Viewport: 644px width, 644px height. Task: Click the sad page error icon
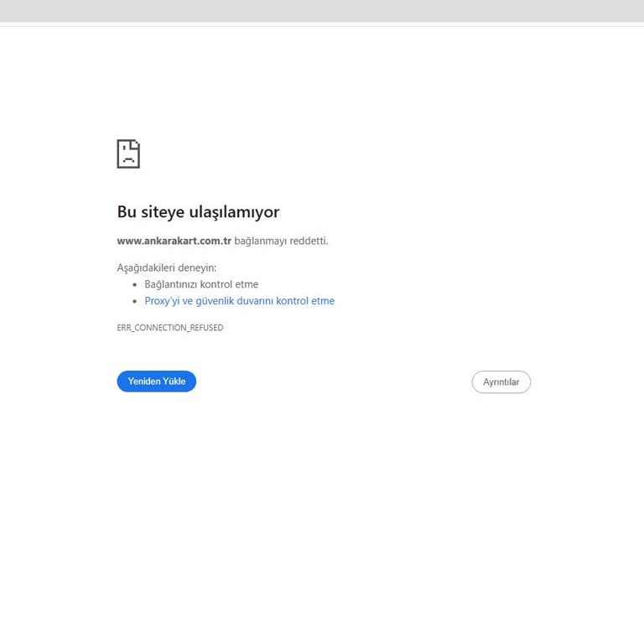tap(128, 154)
